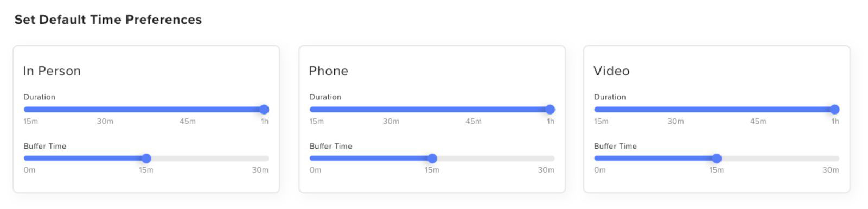Click the Video Duration slider handle
The width and height of the screenshot is (868, 209).
tap(835, 110)
